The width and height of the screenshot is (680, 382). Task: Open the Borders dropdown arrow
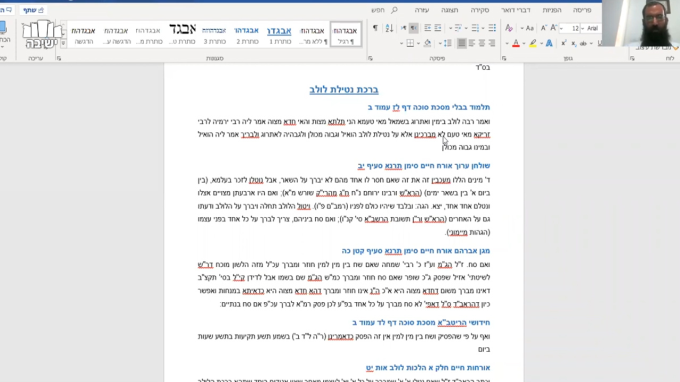click(401, 43)
